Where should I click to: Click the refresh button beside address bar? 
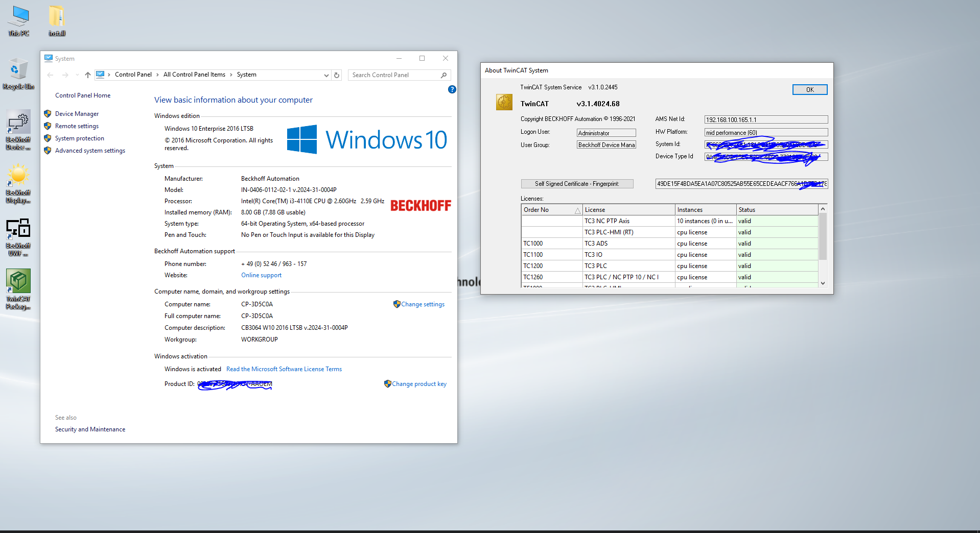337,75
